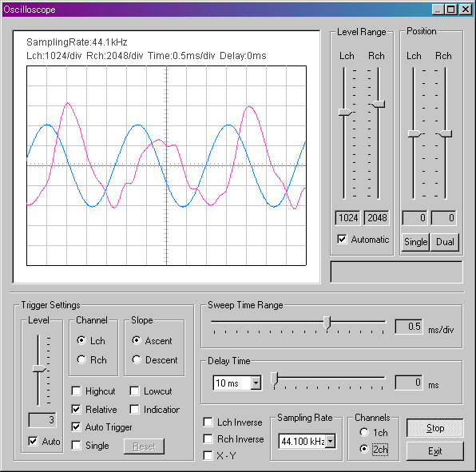Click the Rch Level Range slider thumb
The height and width of the screenshot is (472, 476).
pyautogui.click(x=379, y=105)
